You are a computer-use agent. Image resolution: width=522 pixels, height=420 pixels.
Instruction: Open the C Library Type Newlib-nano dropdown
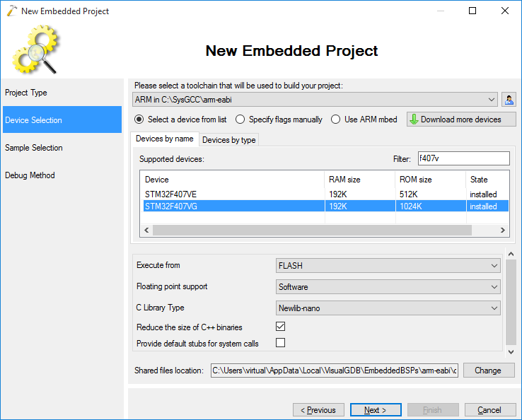[x=388, y=308]
